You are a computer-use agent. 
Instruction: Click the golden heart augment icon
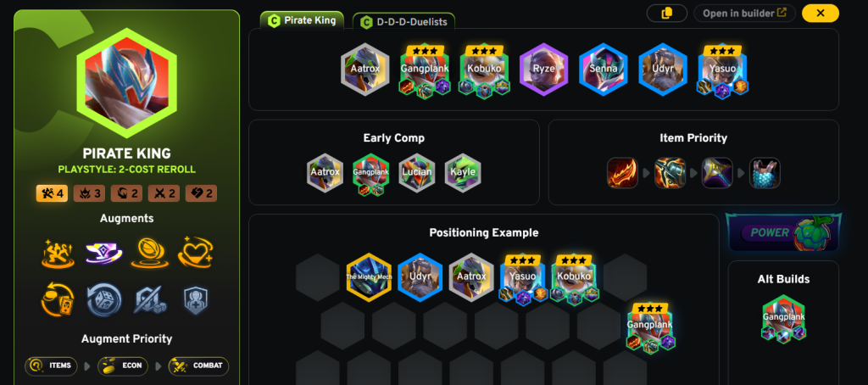pyautogui.click(x=196, y=254)
